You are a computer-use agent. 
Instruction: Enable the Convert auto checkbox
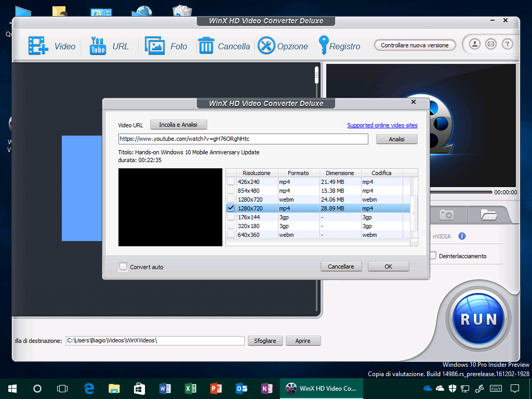(x=123, y=267)
